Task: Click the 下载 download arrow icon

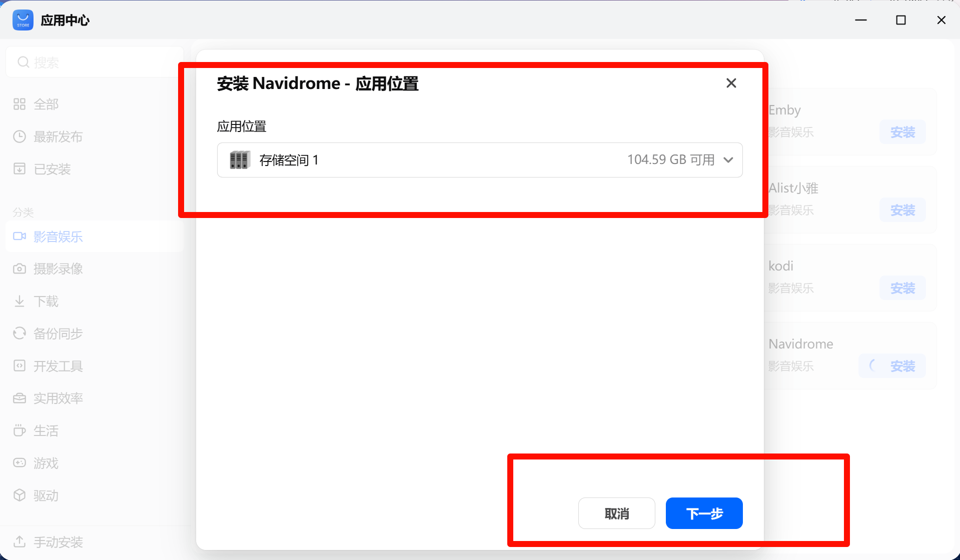Action: (x=20, y=301)
